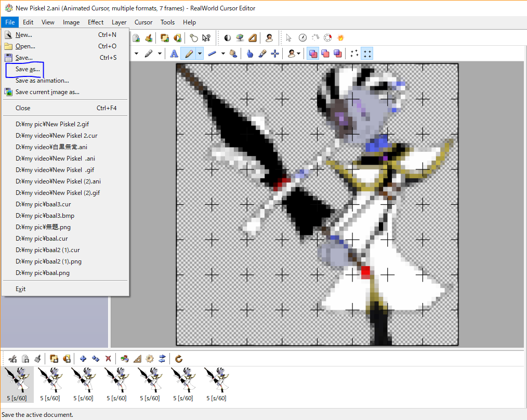The height and width of the screenshot is (420, 527).
Task: Activate context help pointer with question mark
Action: (x=206, y=37)
